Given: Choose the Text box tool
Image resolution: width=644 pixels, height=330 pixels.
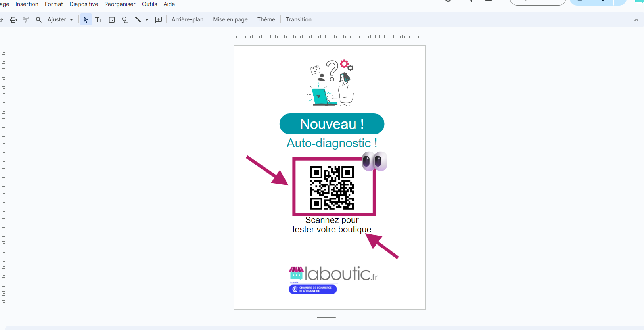Looking at the screenshot, I should [98, 20].
